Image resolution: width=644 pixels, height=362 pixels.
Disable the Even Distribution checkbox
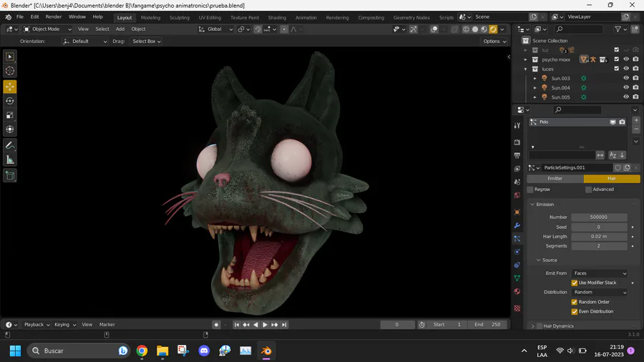[x=575, y=311]
